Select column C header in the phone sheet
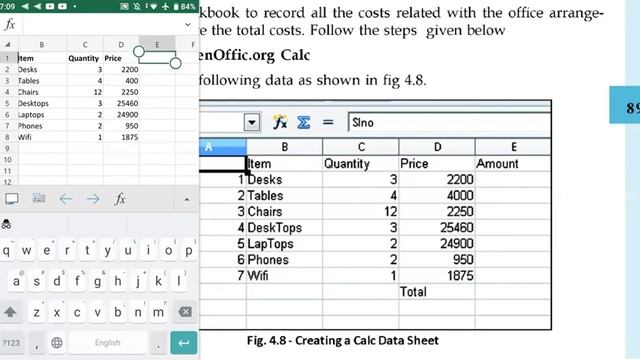The width and height of the screenshot is (640, 360). point(85,44)
